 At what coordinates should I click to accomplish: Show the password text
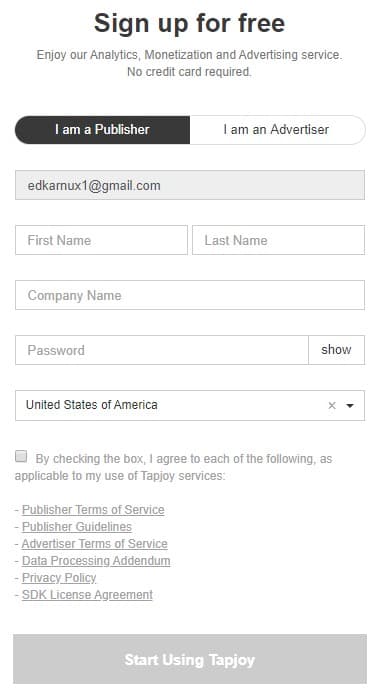pos(337,350)
